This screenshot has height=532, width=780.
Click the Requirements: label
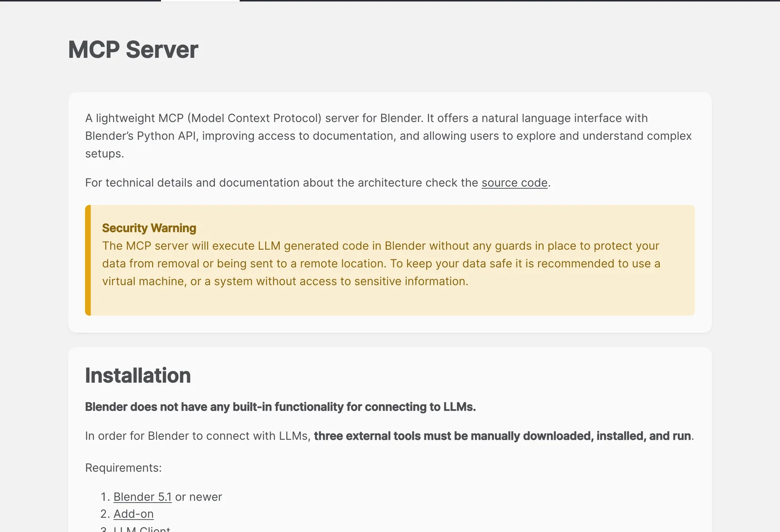pos(123,468)
